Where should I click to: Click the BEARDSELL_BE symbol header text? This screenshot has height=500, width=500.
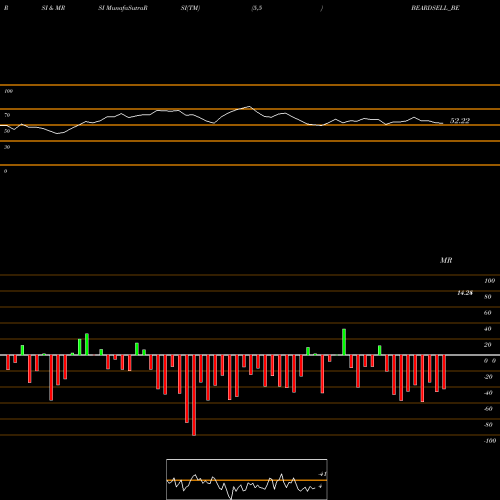(435, 8)
